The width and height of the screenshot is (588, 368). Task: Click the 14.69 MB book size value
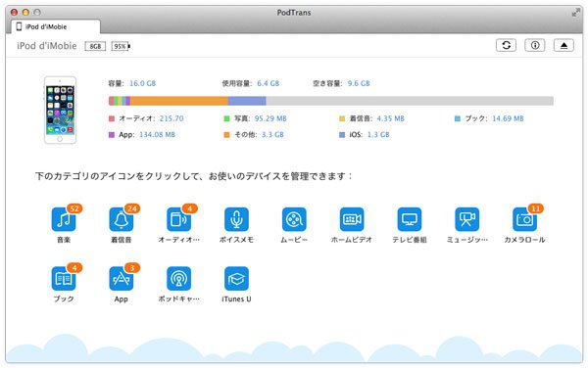pos(508,118)
